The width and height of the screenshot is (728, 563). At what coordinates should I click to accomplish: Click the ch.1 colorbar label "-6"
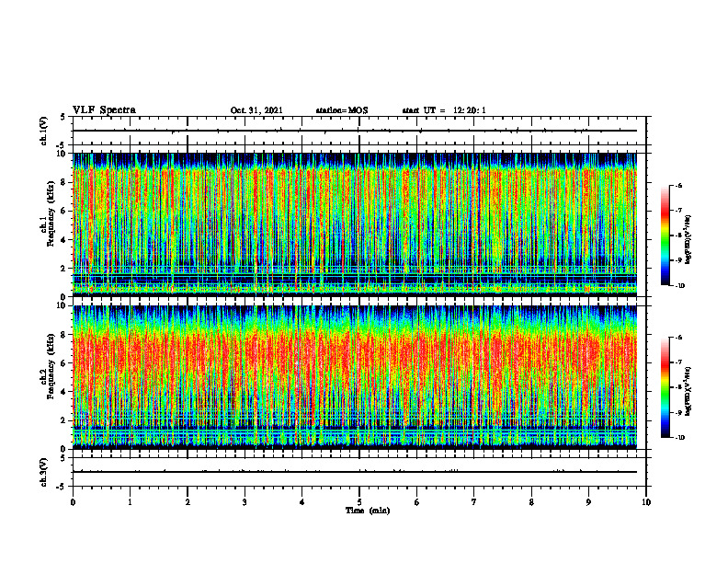(x=678, y=185)
